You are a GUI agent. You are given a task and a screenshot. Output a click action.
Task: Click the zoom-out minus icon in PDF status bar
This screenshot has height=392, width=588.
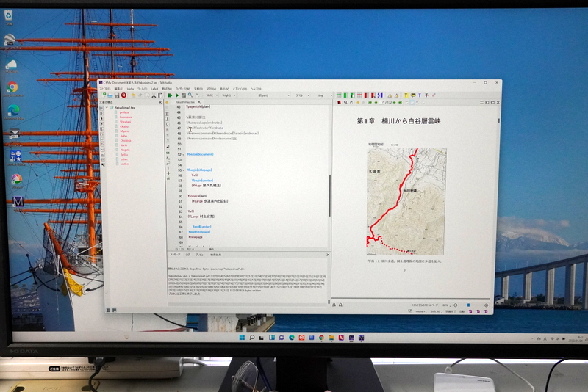pos(455,305)
